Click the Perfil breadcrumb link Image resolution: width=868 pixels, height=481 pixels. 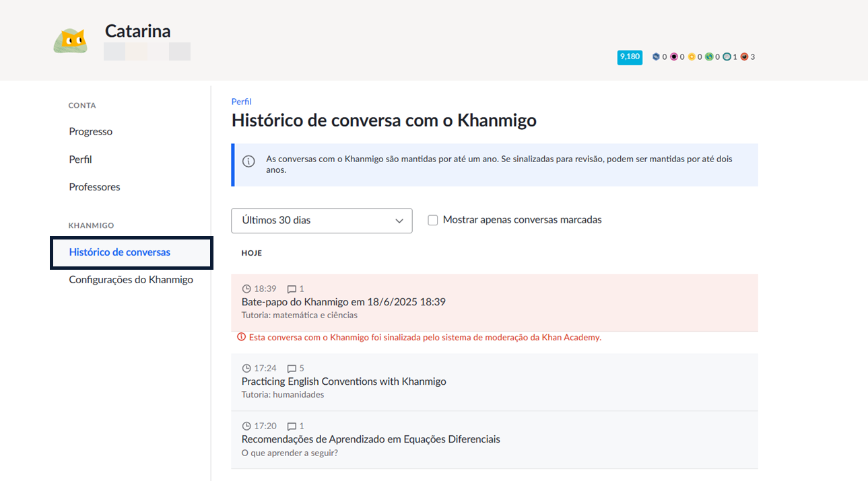[241, 102]
